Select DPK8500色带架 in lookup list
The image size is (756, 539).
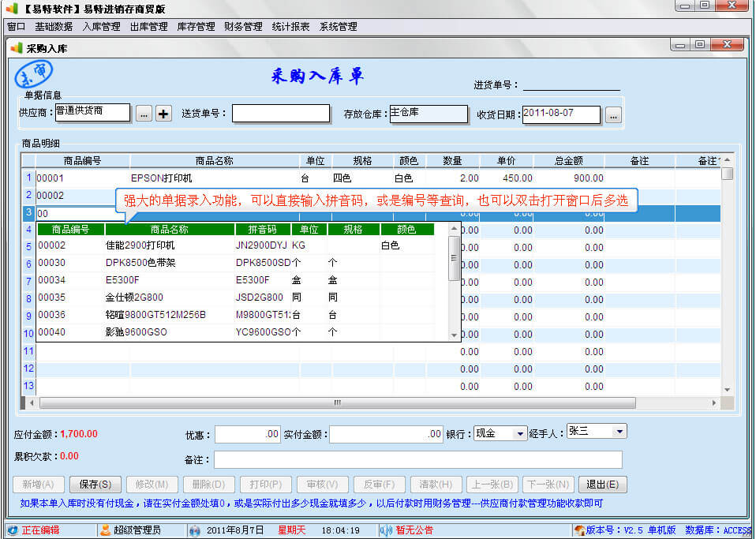(140, 263)
